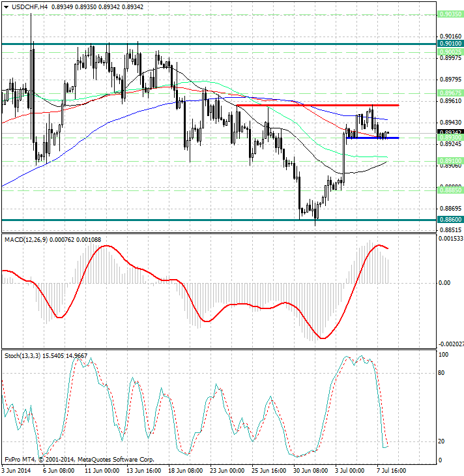Viewport: 464px width, 476px height.
Task: Click the 0.89430 price scale value
Action: 451,123
